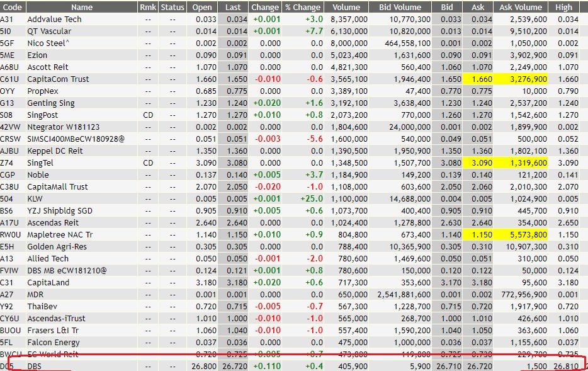Click the CapitaMall Trust name

57,187
